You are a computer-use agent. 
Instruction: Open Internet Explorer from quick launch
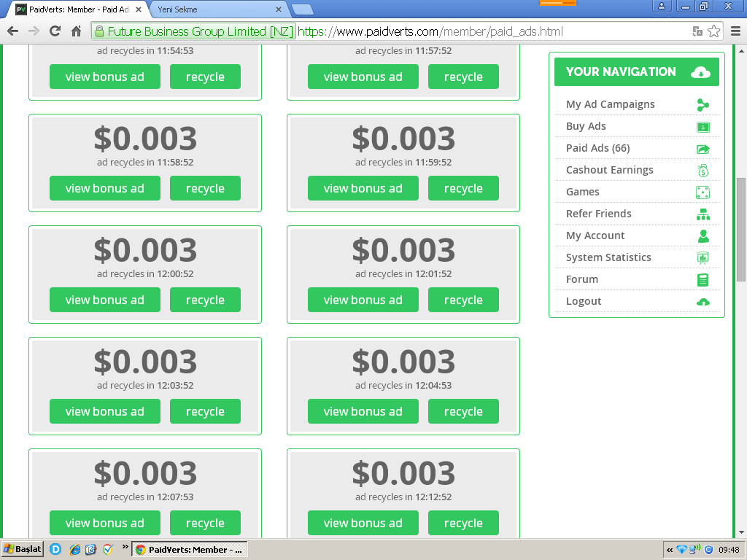(x=75, y=550)
